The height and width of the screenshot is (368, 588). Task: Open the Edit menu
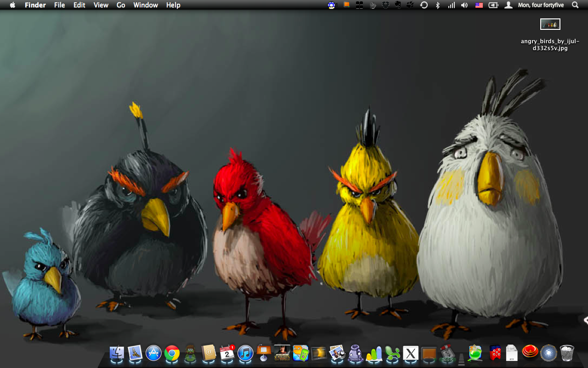(79, 5)
